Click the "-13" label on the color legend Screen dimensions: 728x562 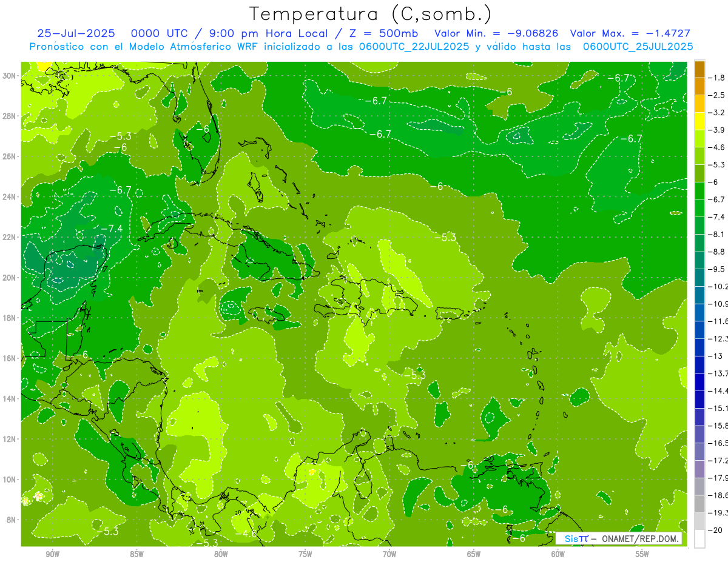(x=715, y=356)
